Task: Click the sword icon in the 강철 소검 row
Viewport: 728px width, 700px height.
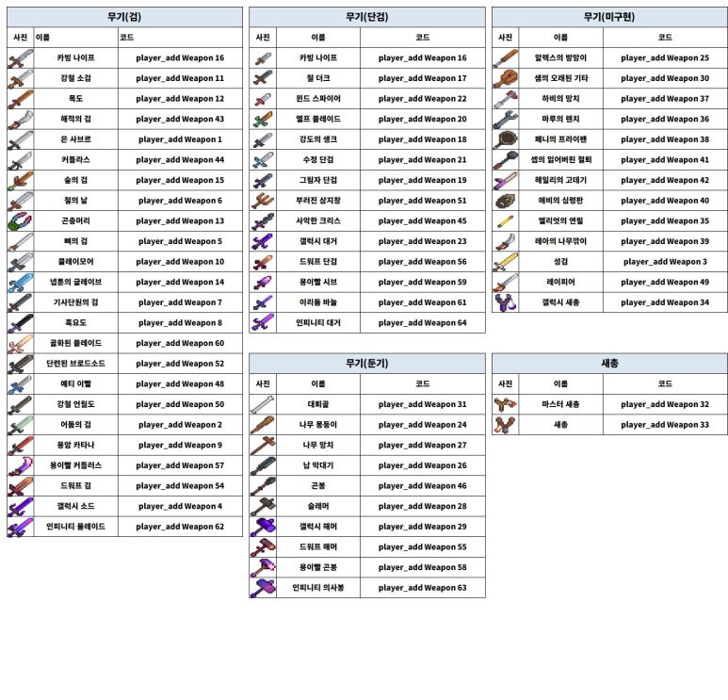Action: point(21,78)
